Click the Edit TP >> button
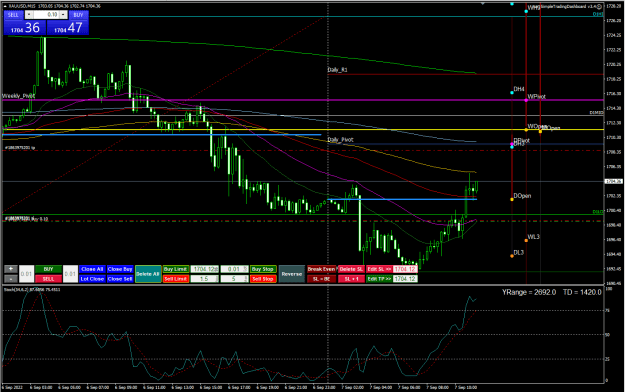The width and height of the screenshot is (625, 392). (379, 279)
